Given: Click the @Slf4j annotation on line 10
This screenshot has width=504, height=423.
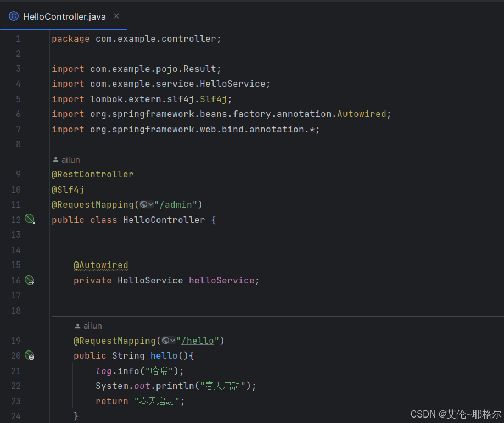Looking at the screenshot, I should coord(68,190).
